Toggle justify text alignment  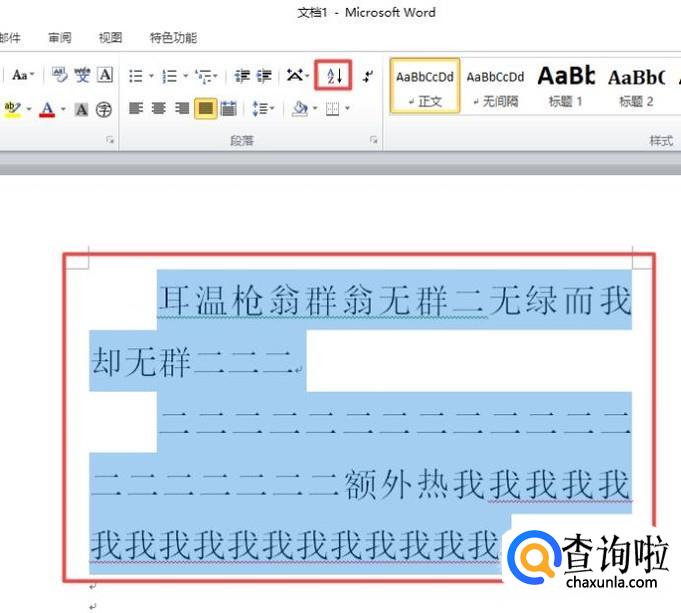tap(205, 109)
